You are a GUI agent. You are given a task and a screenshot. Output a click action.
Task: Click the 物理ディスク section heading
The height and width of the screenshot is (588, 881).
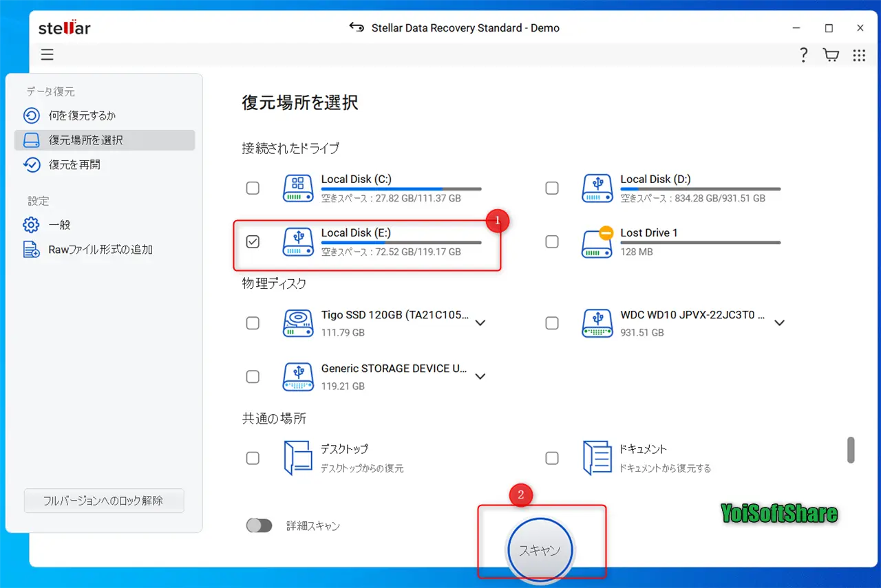(274, 283)
